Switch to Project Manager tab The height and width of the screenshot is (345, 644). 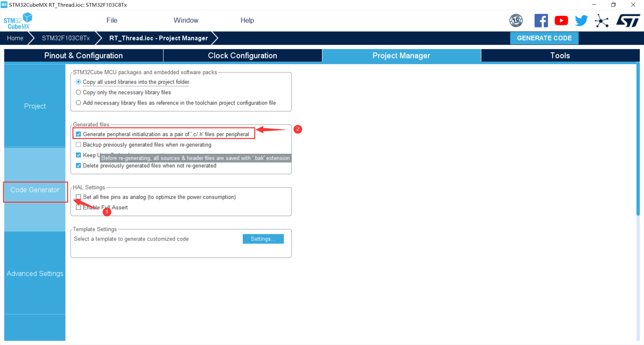[401, 56]
